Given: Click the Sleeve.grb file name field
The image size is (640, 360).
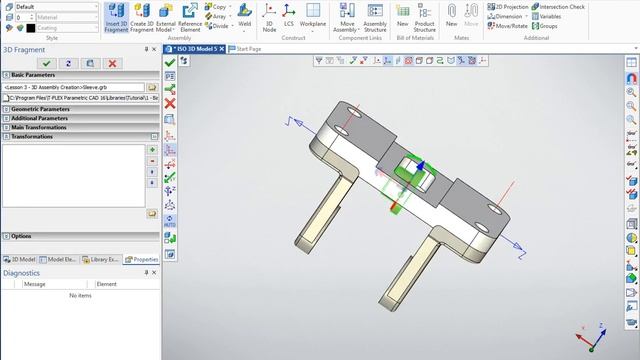Looking at the screenshot, I should pos(73,87).
